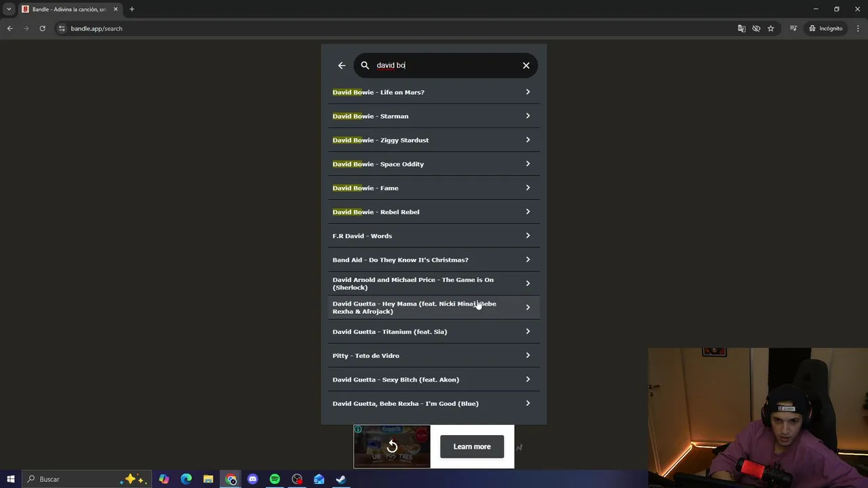This screenshot has width=868, height=488.
Task: Open the media controls icon in toolbar
Action: pos(793,28)
